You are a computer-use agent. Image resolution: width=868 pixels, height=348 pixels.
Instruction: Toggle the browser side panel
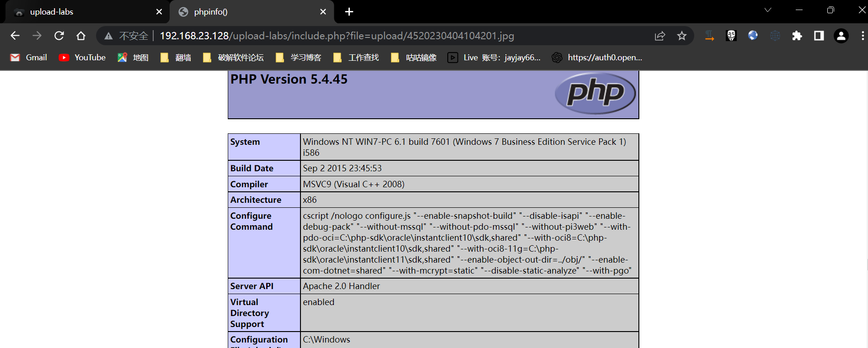(819, 36)
